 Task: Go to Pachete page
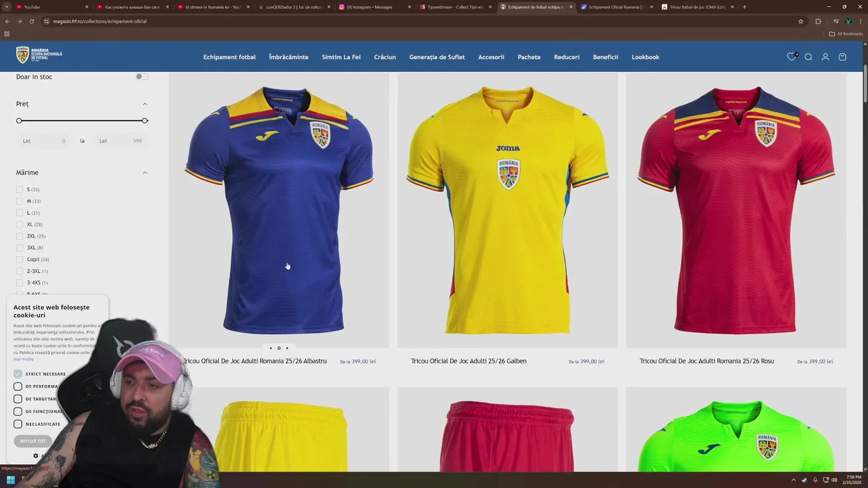pos(529,57)
